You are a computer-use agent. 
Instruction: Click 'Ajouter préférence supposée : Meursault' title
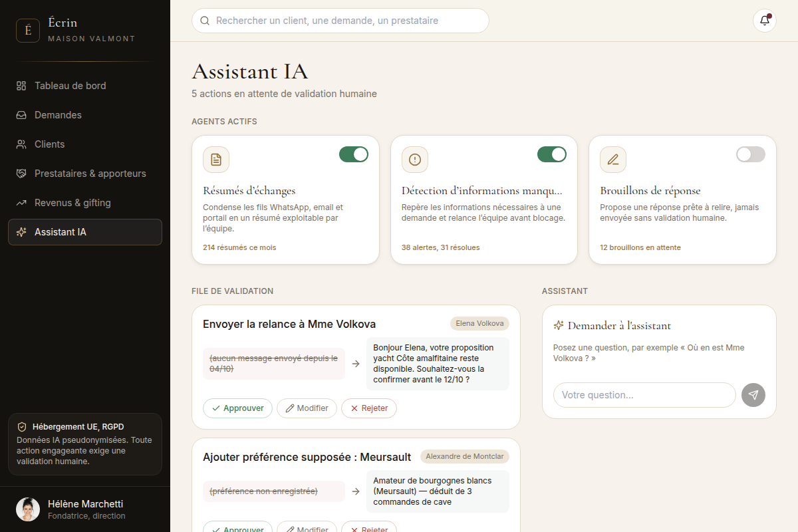click(x=307, y=457)
